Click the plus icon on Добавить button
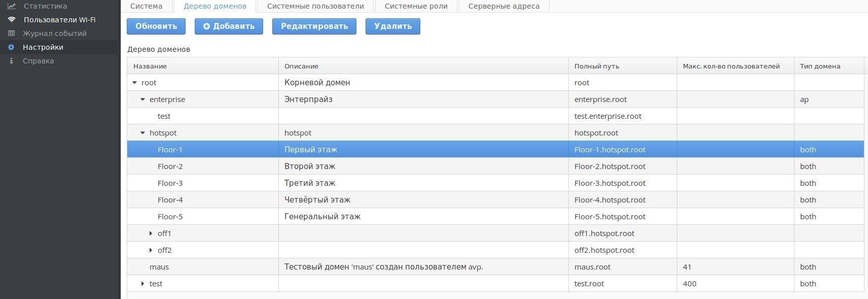The image size is (868, 299). [x=206, y=26]
